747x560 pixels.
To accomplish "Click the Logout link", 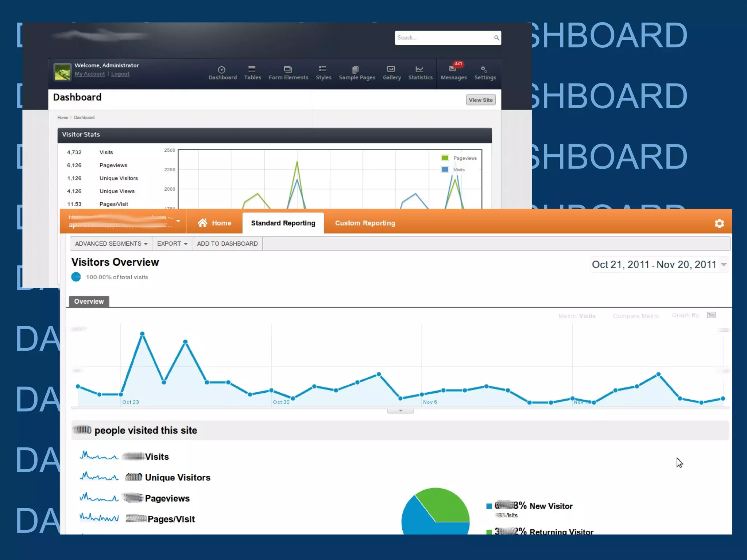I will tap(120, 74).
